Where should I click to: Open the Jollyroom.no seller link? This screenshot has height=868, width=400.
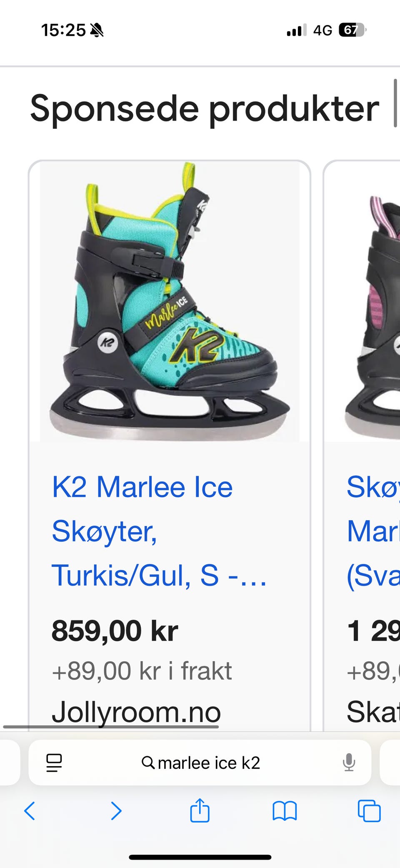(136, 712)
